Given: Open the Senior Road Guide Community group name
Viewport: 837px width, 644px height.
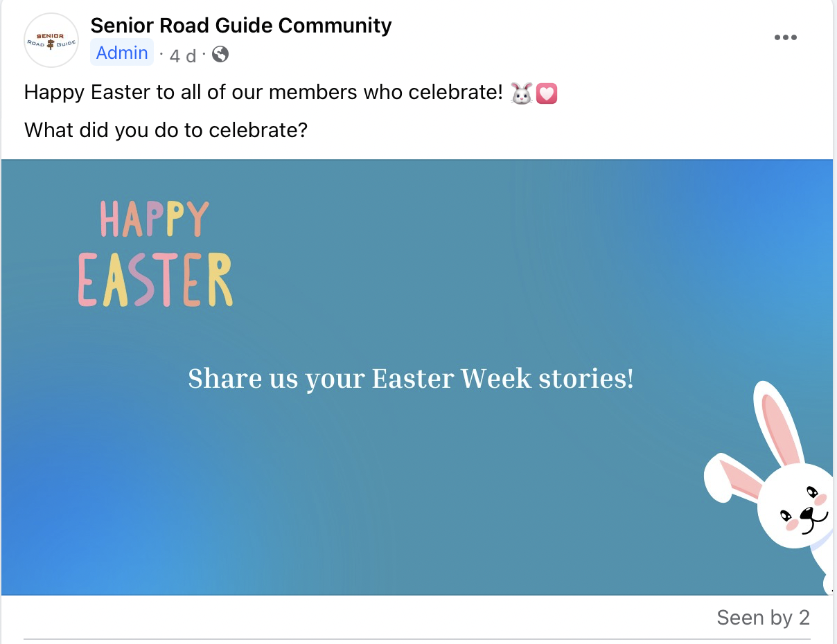Looking at the screenshot, I should point(241,26).
